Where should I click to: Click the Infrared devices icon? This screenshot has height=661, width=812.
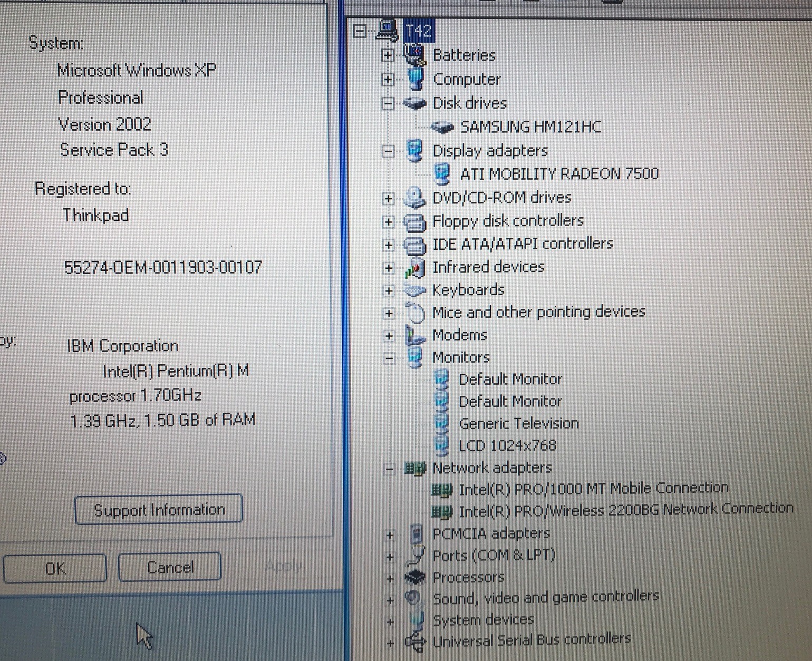click(415, 268)
